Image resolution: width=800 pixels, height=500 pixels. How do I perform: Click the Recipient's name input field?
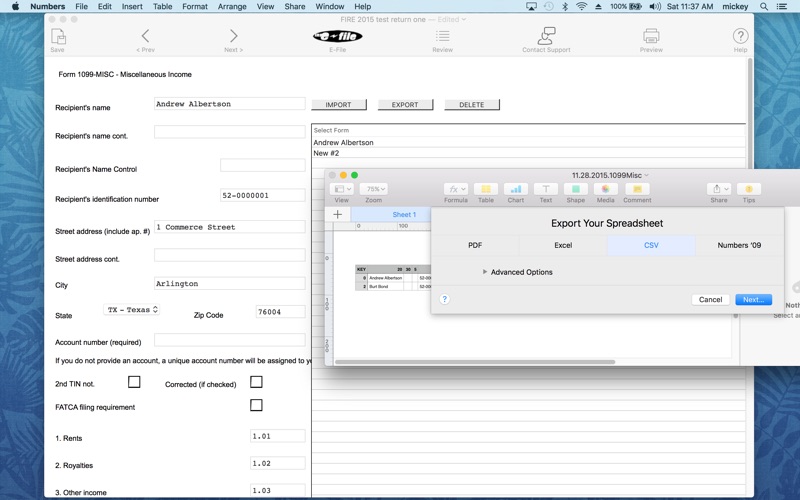tap(230, 104)
